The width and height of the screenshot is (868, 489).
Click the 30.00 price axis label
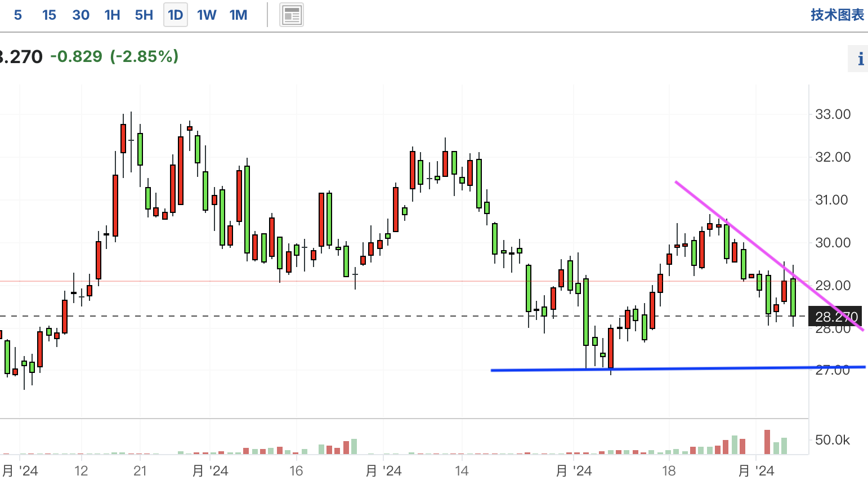tap(833, 243)
